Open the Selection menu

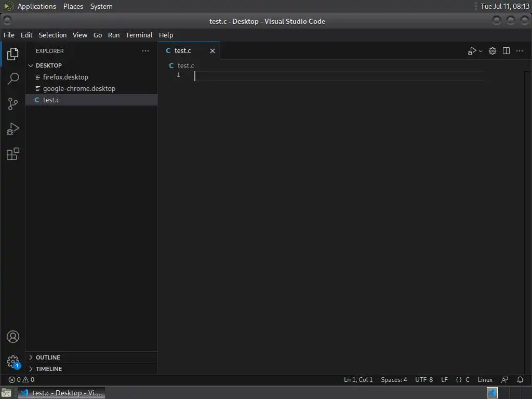52,35
